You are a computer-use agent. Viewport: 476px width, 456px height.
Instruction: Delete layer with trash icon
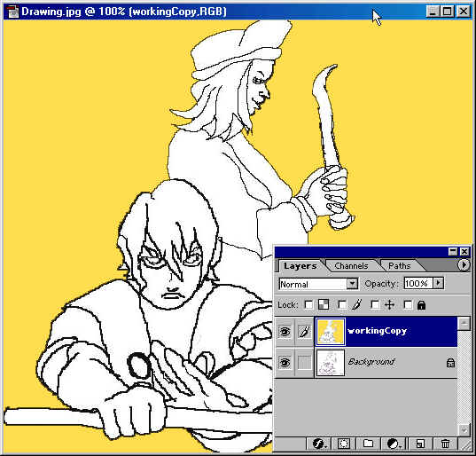pyautogui.click(x=445, y=444)
